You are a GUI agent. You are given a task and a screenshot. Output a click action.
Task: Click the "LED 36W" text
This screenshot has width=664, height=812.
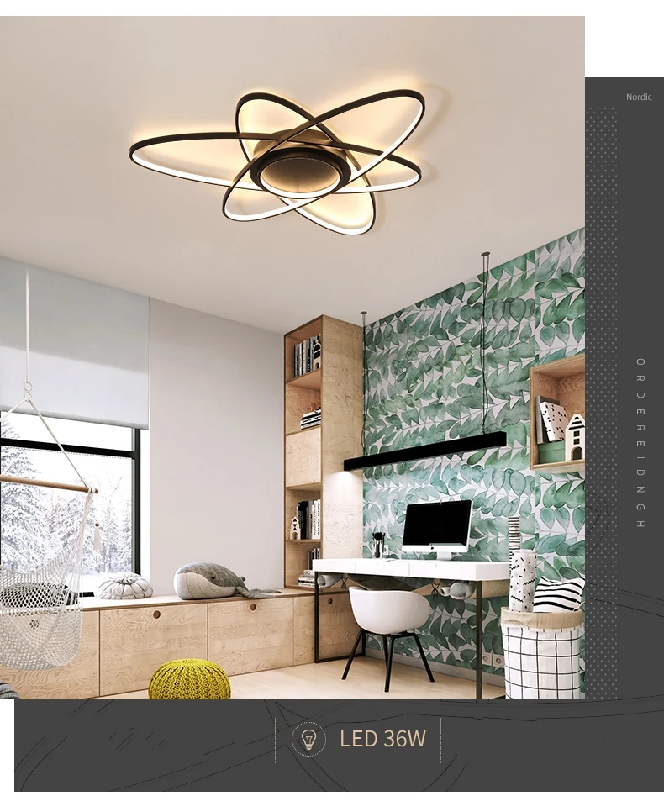(382, 739)
